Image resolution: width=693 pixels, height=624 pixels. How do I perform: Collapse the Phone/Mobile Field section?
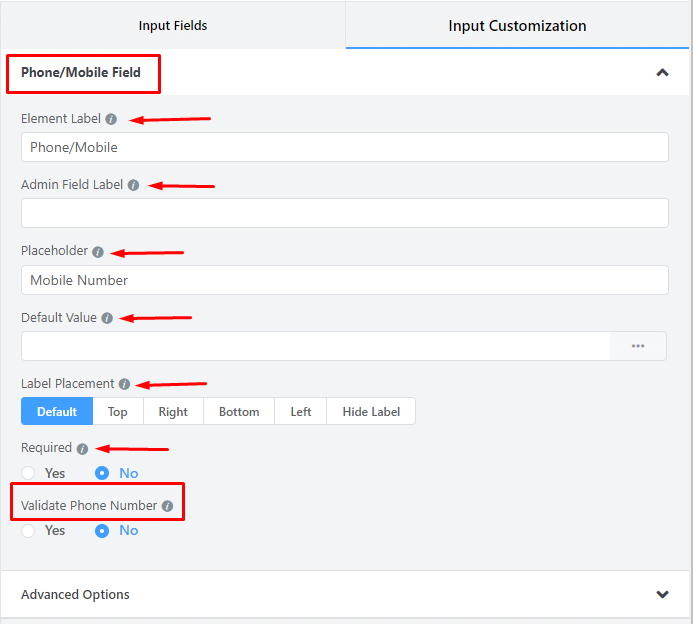pyautogui.click(x=662, y=73)
